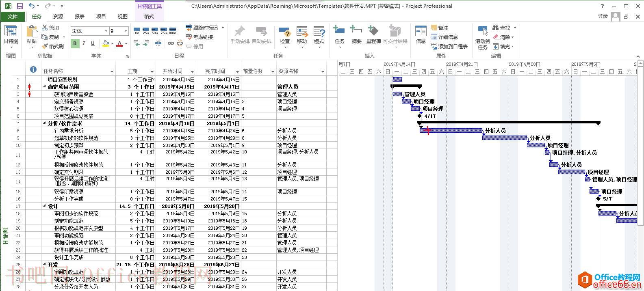The width and height of the screenshot is (644, 291).
Task: Mark task 50% complete
Action: point(155,31)
